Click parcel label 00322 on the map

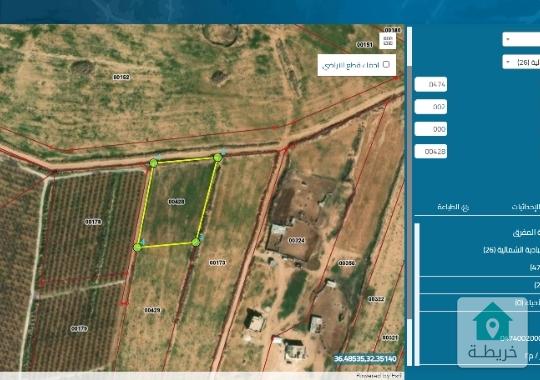(x=376, y=299)
